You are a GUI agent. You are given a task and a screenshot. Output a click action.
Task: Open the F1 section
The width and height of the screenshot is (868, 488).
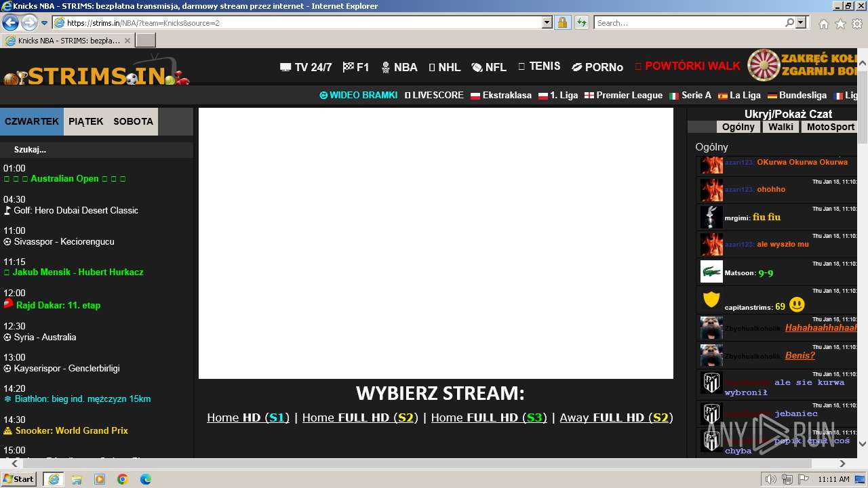tap(356, 67)
